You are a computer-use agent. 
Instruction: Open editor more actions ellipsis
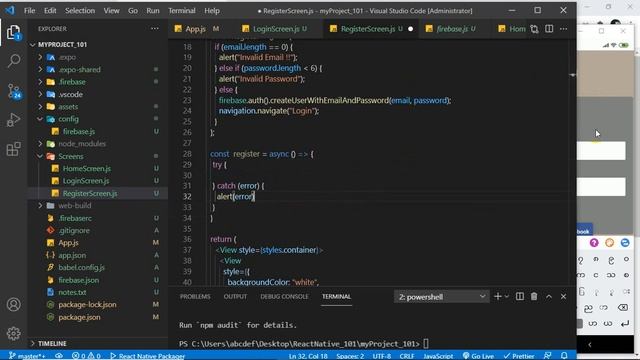click(564, 29)
